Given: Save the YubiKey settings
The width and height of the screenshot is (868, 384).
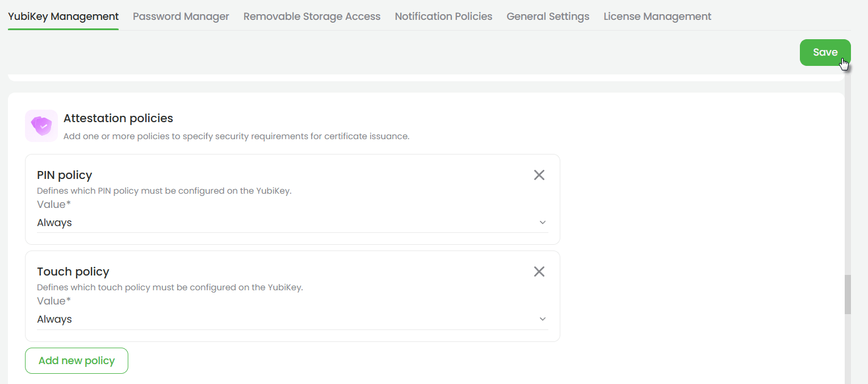Looking at the screenshot, I should (825, 52).
